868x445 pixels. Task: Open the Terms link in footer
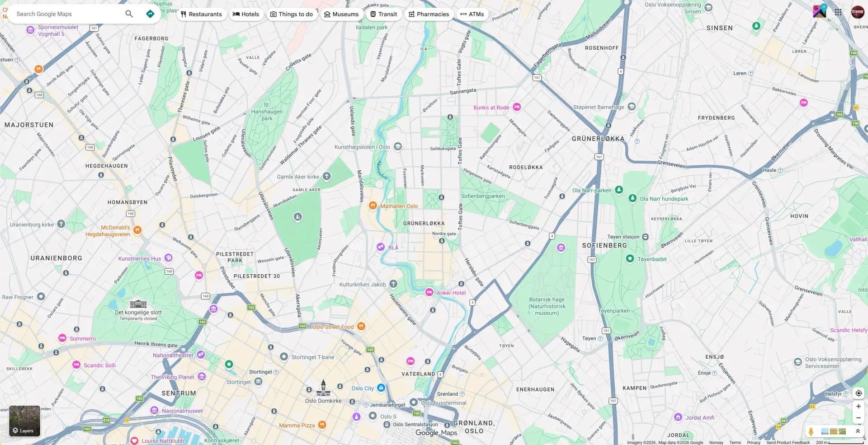tap(735, 442)
